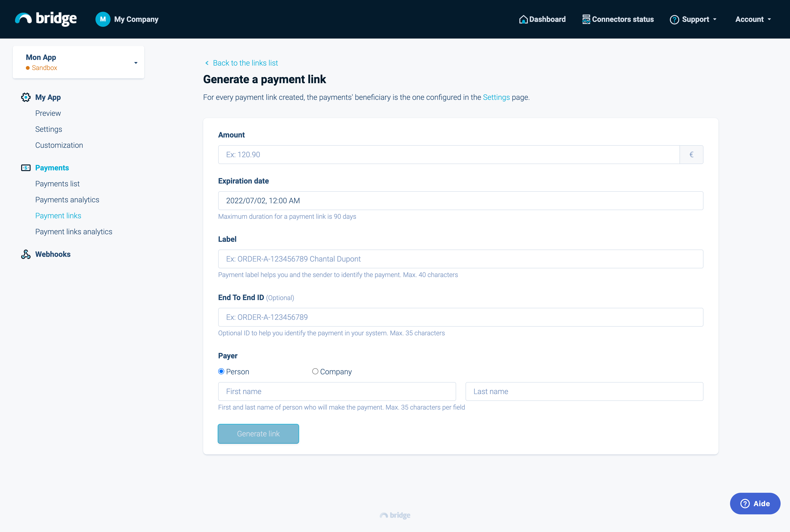Click the My Company avatar icon

[x=103, y=19]
